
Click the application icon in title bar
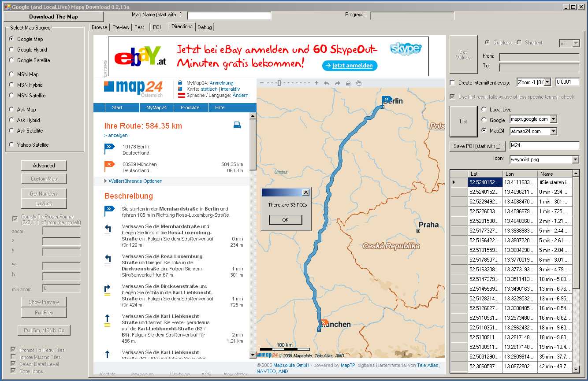7,7
